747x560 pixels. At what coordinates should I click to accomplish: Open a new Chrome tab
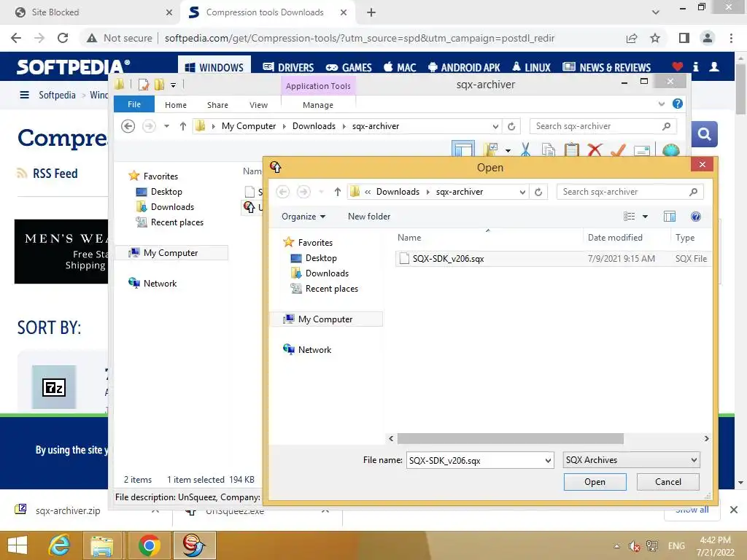tap(371, 12)
